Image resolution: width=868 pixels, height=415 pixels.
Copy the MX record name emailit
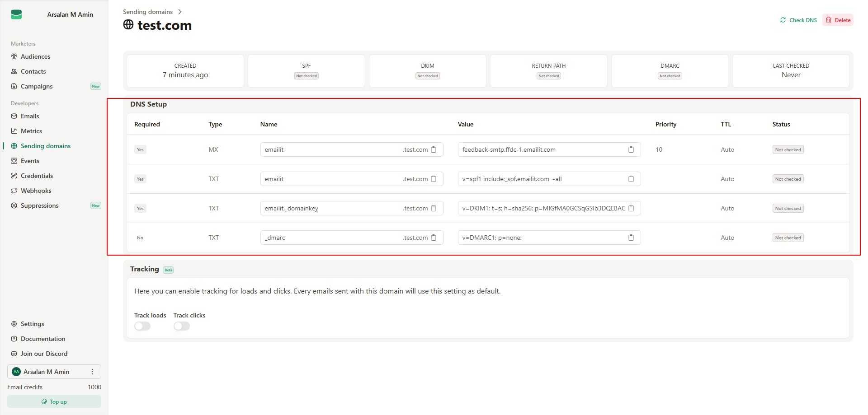[x=434, y=149]
